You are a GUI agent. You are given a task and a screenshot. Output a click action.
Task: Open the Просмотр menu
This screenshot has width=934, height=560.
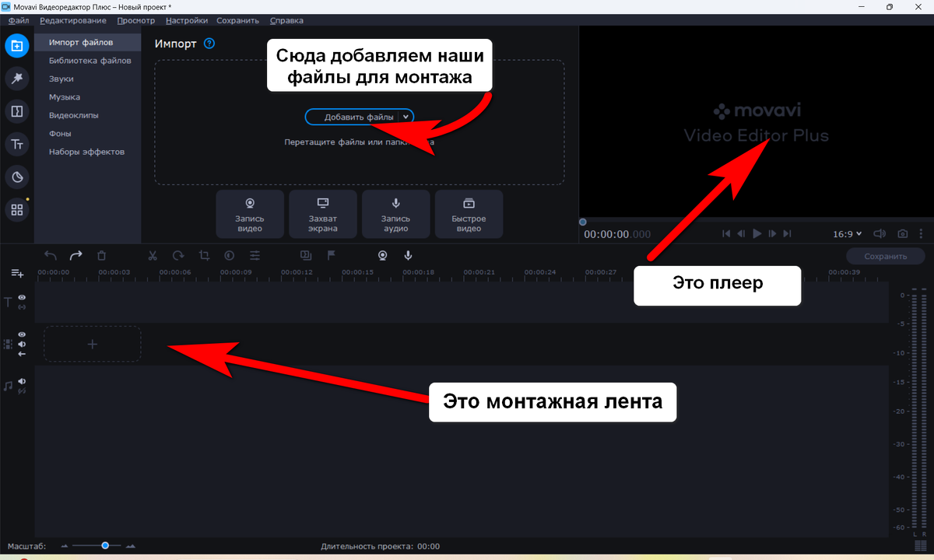pos(137,20)
